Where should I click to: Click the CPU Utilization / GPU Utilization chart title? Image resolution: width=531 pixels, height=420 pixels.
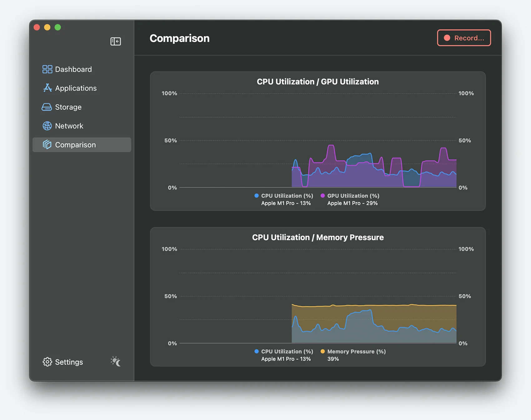(318, 82)
